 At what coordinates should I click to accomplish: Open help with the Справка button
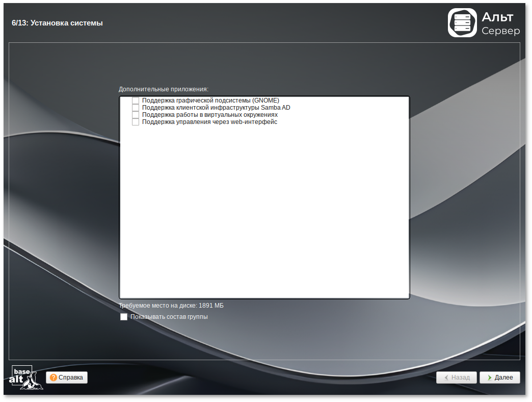coord(67,378)
